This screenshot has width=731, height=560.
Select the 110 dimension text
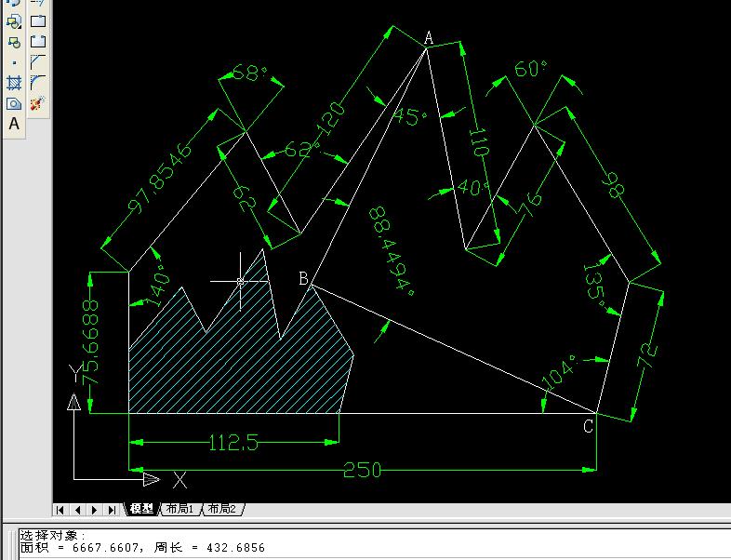point(478,141)
